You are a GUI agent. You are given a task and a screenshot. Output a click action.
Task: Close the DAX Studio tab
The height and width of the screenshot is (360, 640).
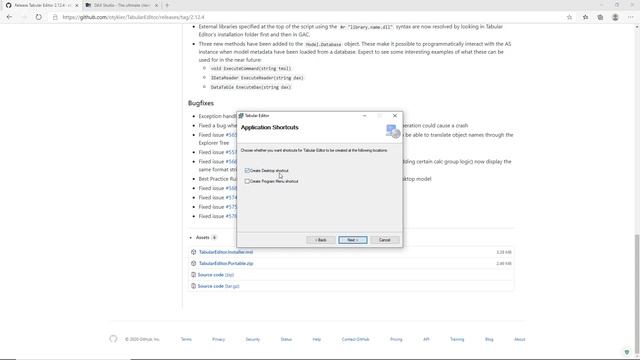(x=156, y=5)
